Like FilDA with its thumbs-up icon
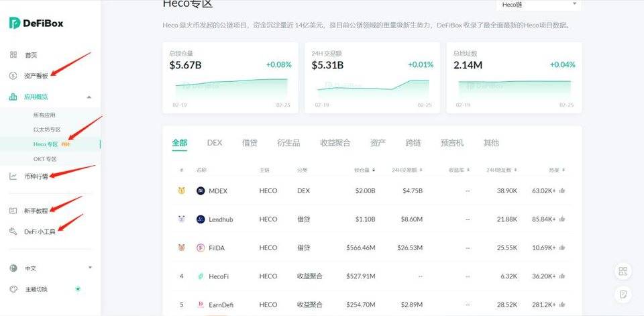This screenshot has width=644, height=316. 562,248
